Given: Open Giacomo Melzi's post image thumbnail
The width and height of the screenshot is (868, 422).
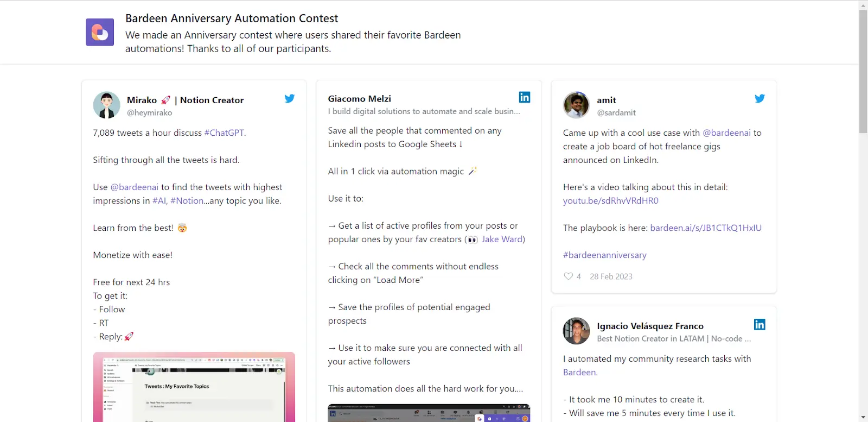Looking at the screenshot, I should pos(429,413).
